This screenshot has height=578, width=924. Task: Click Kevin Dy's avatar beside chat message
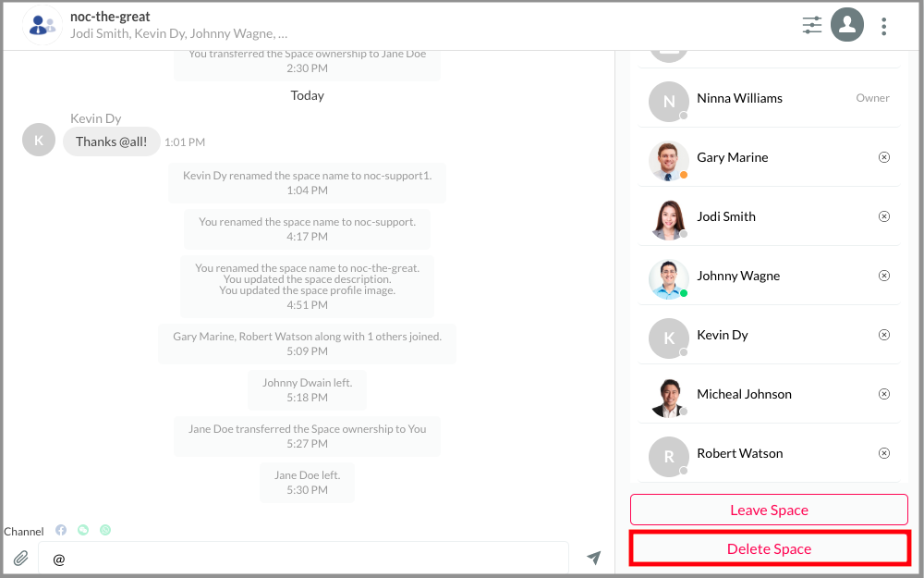point(38,140)
